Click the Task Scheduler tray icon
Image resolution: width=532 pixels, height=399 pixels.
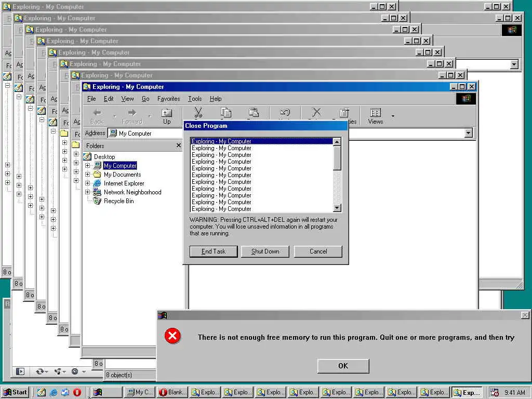pyautogui.click(x=495, y=392)
